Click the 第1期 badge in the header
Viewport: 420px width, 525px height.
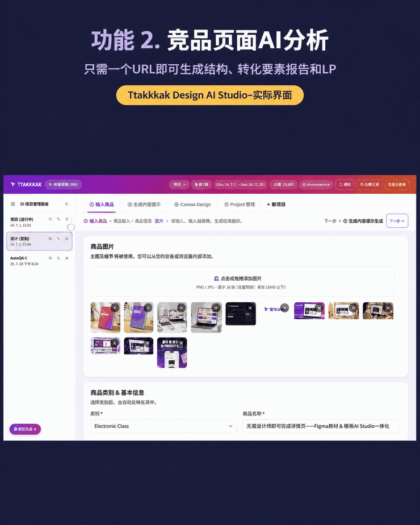pos(201,185)
